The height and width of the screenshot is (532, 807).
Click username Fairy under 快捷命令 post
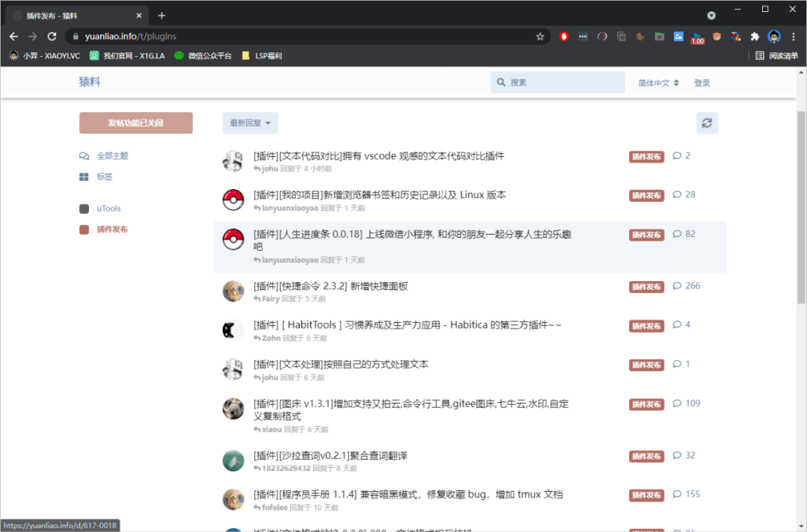(270, 299)
